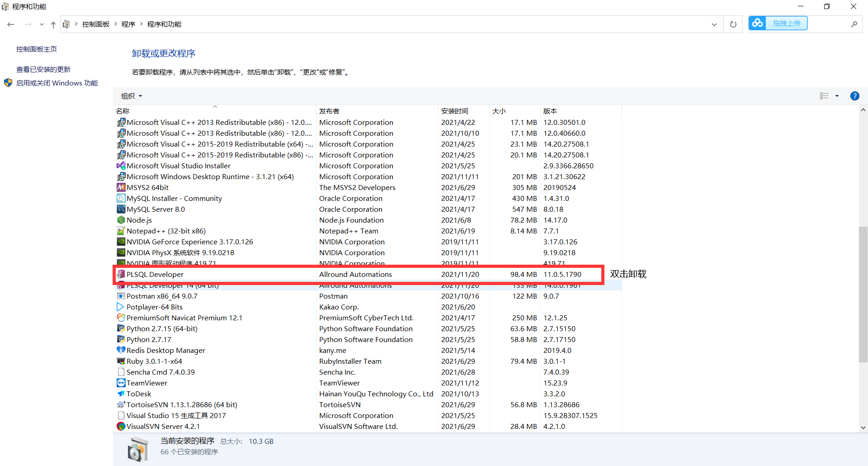Open the 组织 dropdown menu
Image resolution: width=868 pixels, height=466 pixels.
[x=132, y=96]
